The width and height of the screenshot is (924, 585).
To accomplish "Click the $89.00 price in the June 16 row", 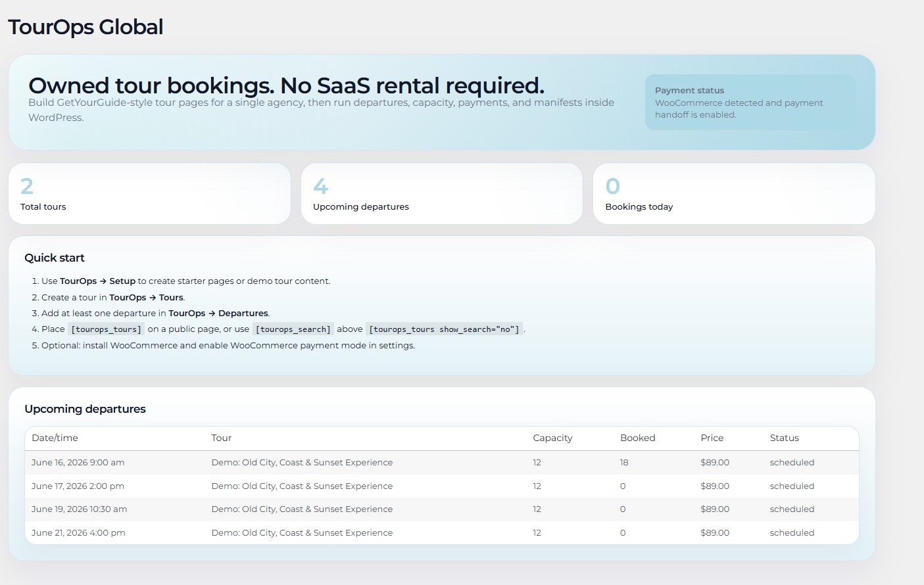I will click(715, 463).
